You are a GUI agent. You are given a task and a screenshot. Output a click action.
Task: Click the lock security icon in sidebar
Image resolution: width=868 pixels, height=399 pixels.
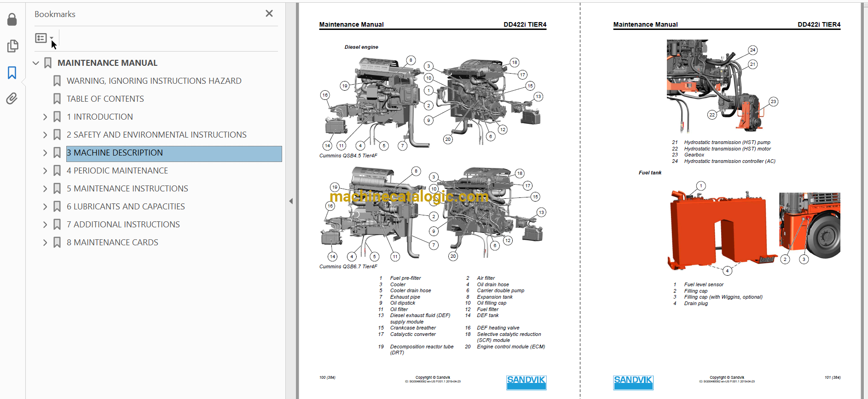[x=12, y=19]
